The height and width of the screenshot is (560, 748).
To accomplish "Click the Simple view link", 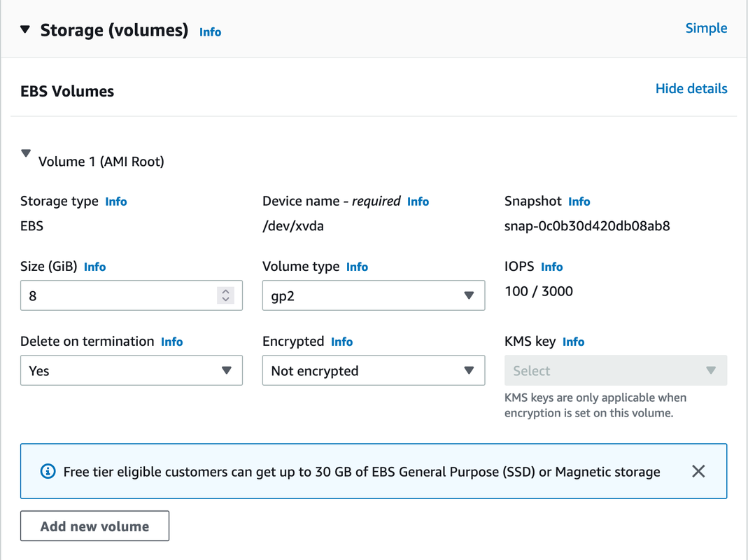I will click(706, 28).
